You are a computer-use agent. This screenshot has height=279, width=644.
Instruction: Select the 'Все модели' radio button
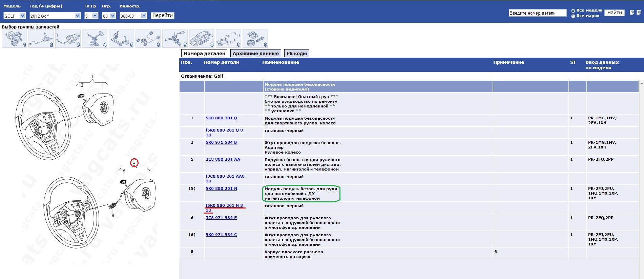(x=573, y=11)
